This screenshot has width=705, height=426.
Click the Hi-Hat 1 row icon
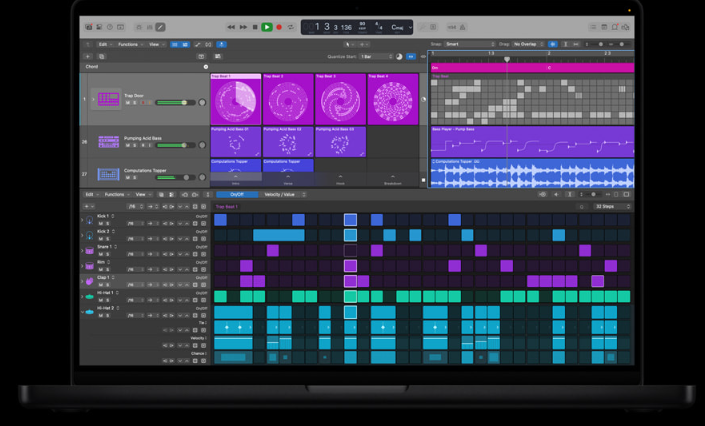89,297
